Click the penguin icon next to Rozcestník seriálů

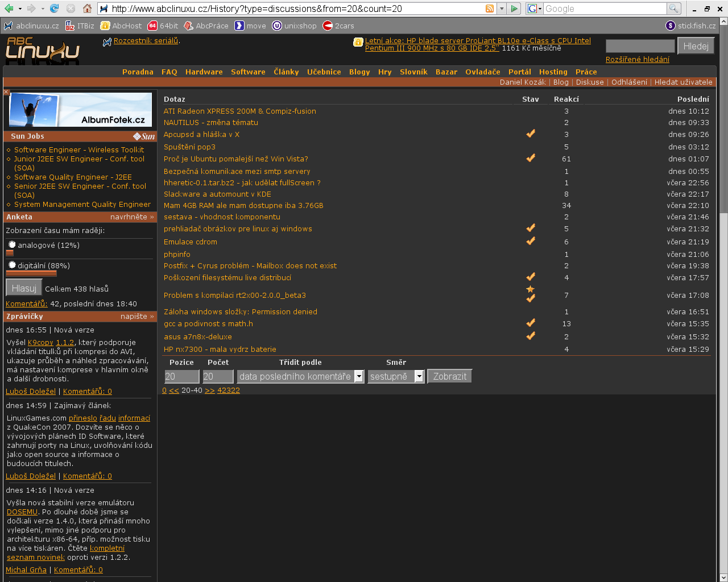107,41
